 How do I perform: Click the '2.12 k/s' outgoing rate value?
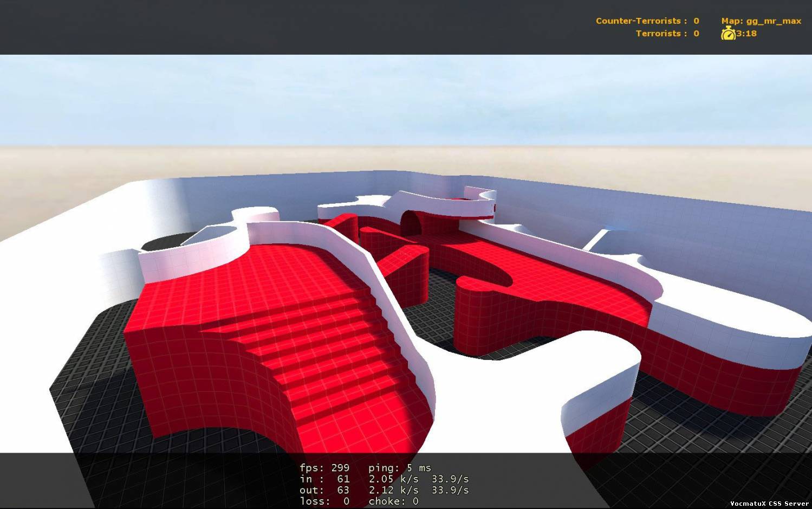tap(394, 490)
